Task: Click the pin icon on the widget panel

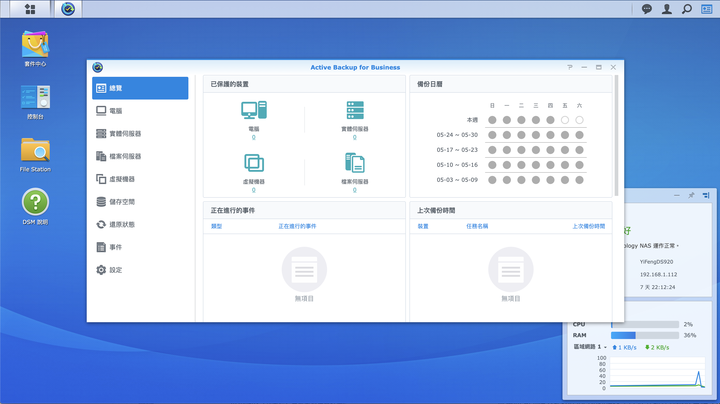Action: tap(691, 195)
